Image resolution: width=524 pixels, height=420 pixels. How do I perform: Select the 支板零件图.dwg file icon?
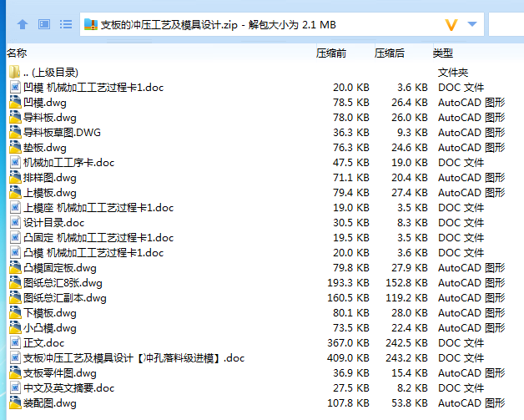[15, 373]
